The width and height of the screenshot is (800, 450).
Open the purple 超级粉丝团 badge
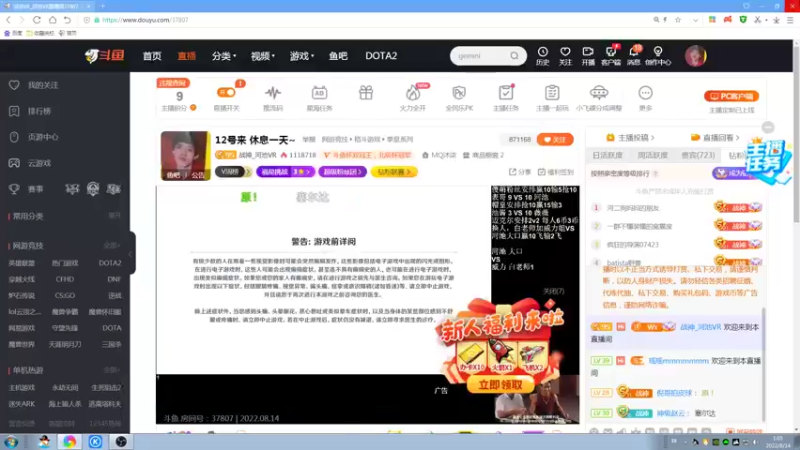coord(342,172)
